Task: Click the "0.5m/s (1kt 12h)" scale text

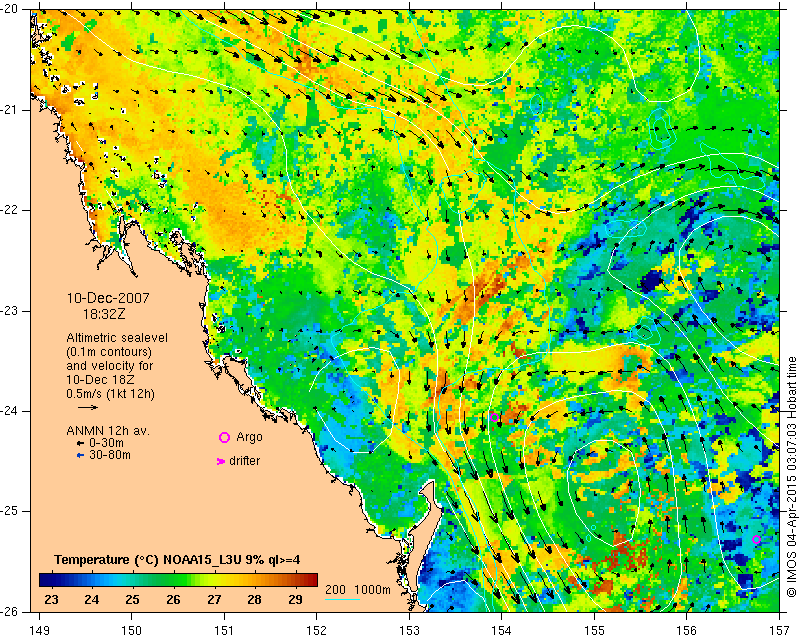Action: pos(110,394)
